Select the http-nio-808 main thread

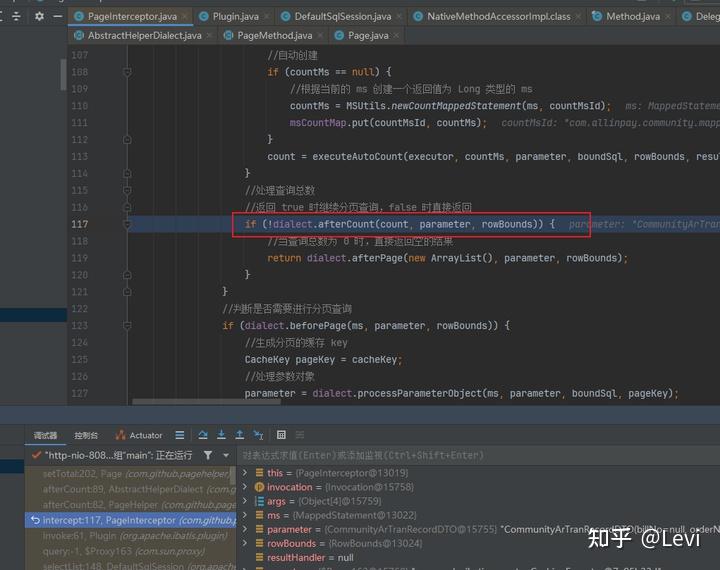(112, 455)
